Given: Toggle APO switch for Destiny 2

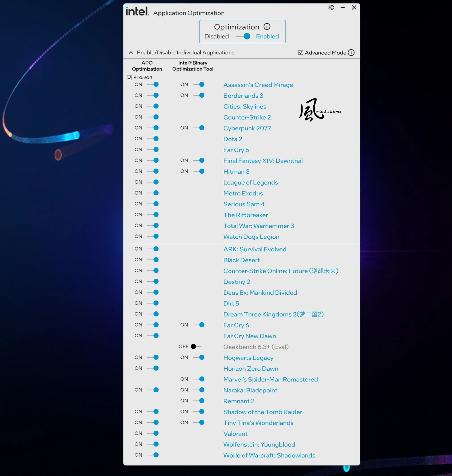Looking at the screenshot, I should tap(153, 282).
